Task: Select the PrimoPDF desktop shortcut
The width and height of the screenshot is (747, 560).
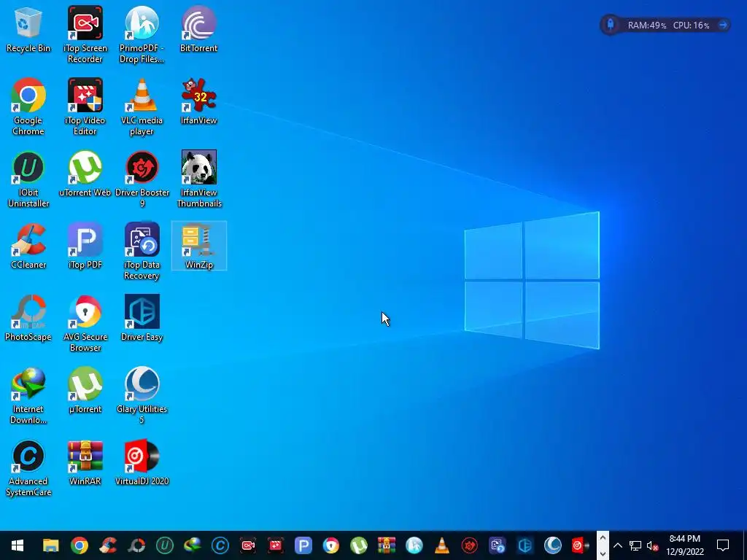Action: 142,34
